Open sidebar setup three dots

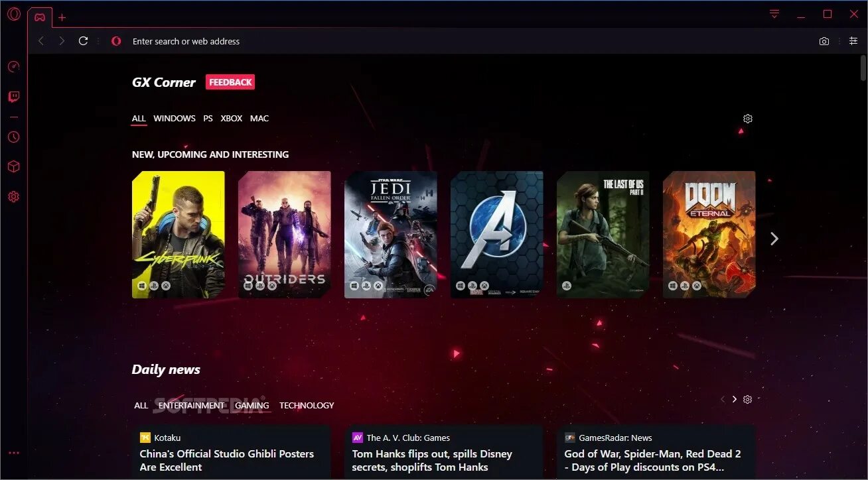[13, 453]
